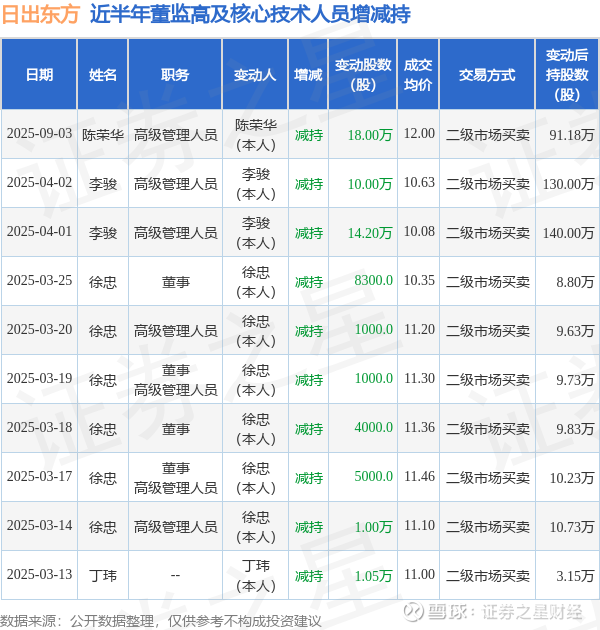Click the 3.15万 holdings value
The height and width of the screenshot is (630, 600).
click(x=575, y=576)
